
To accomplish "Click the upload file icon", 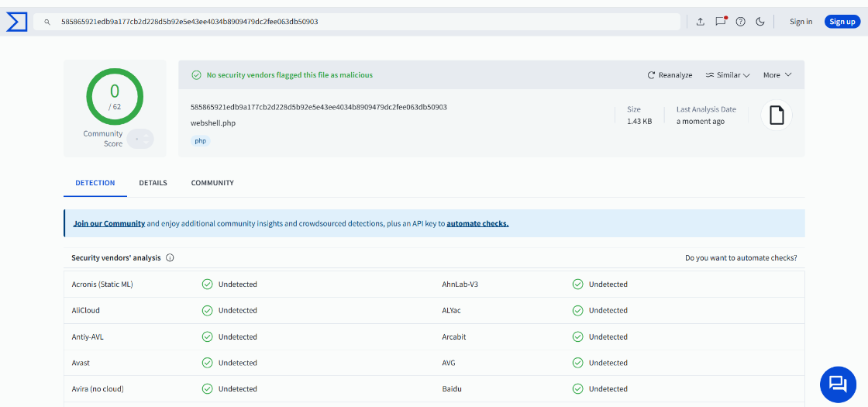I will point(700,22).
